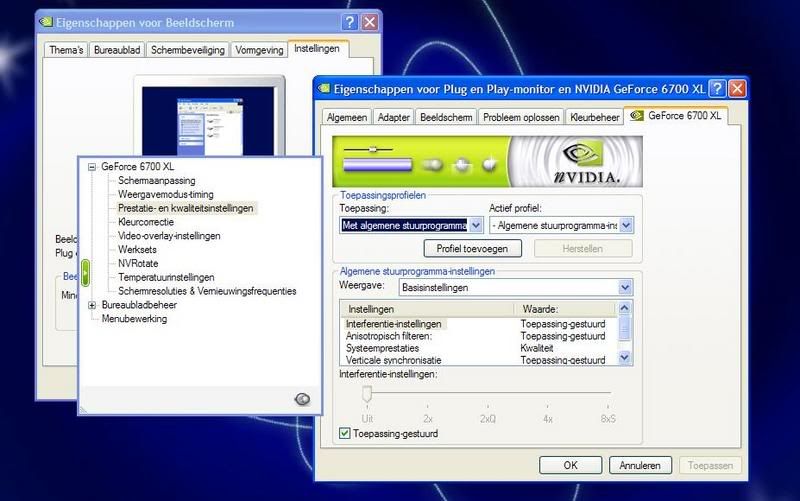Click the pushpin icon at the menu panel bottom
Screen dimensions: 800x501
(x=302, y=399)
